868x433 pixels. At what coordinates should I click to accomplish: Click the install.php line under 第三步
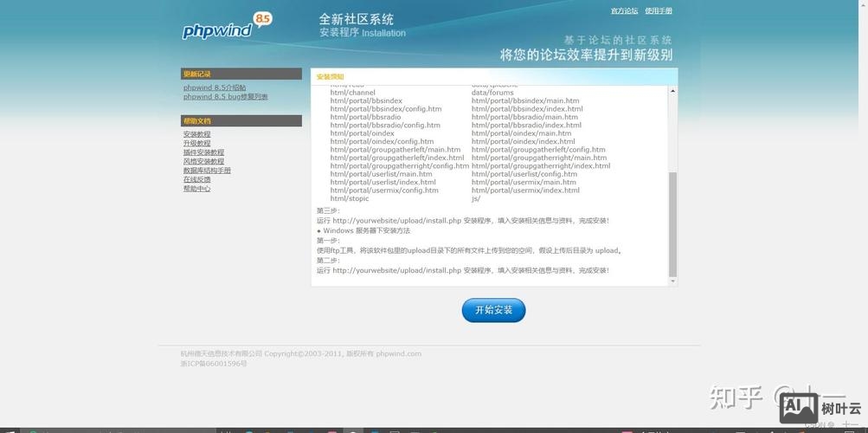[463, 220]
